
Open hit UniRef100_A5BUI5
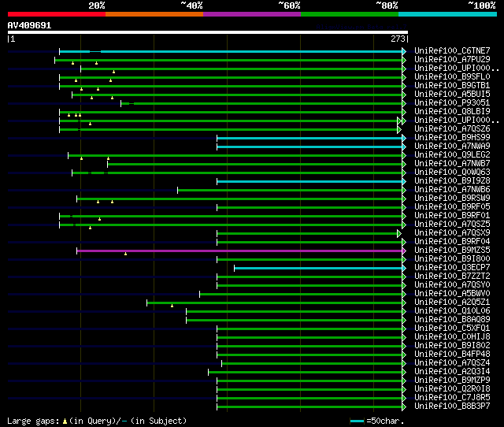tap(452, 94)
